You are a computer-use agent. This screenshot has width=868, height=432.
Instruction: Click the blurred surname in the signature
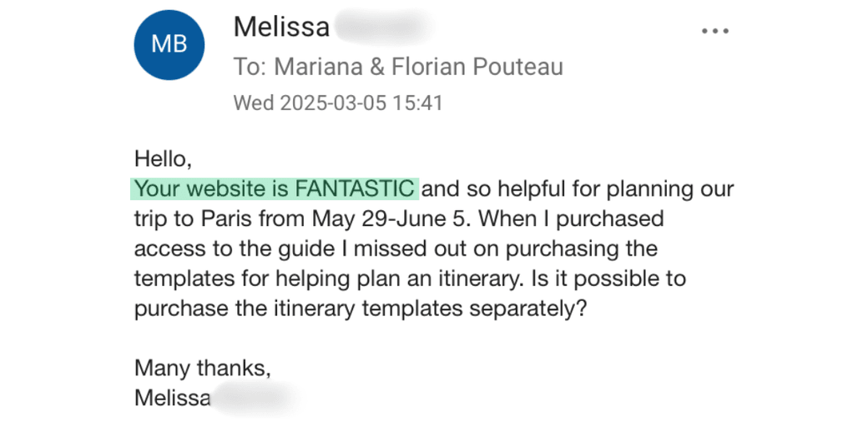pyautogui.click(x=255, y=397)
